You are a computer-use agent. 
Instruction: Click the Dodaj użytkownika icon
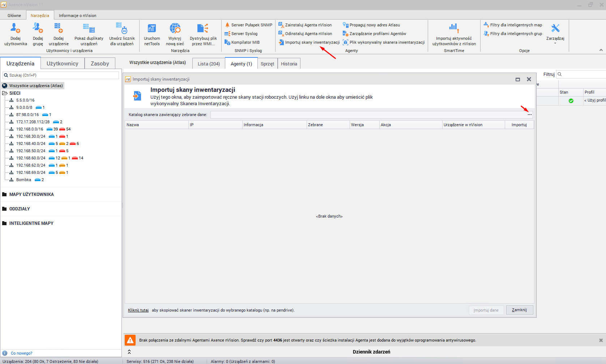coord(16,29)
